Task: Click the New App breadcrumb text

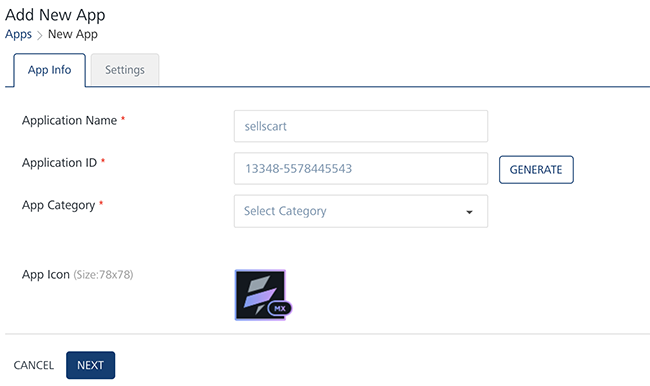Action: 73,34
